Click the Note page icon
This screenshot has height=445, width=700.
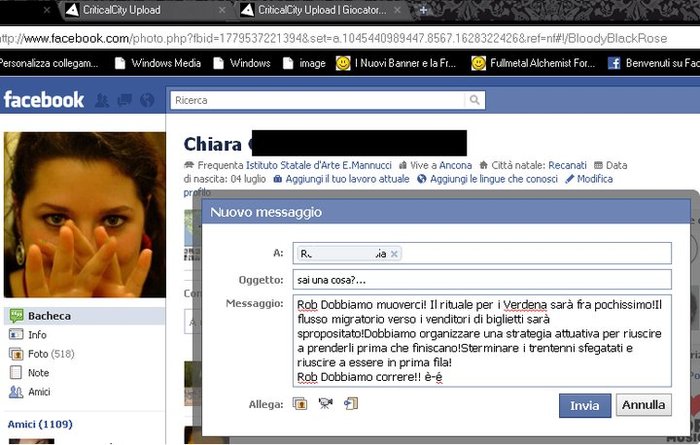(16, 372)
